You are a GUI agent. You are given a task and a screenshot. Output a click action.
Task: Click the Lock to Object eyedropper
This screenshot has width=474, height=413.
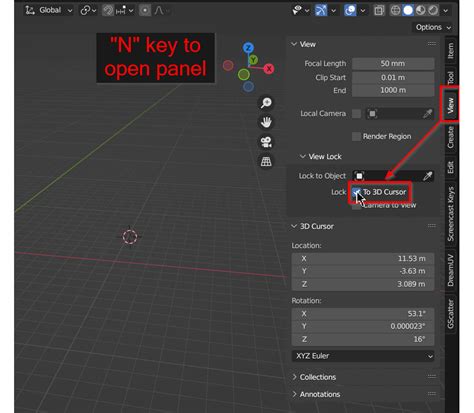click(x=428, y=176)
